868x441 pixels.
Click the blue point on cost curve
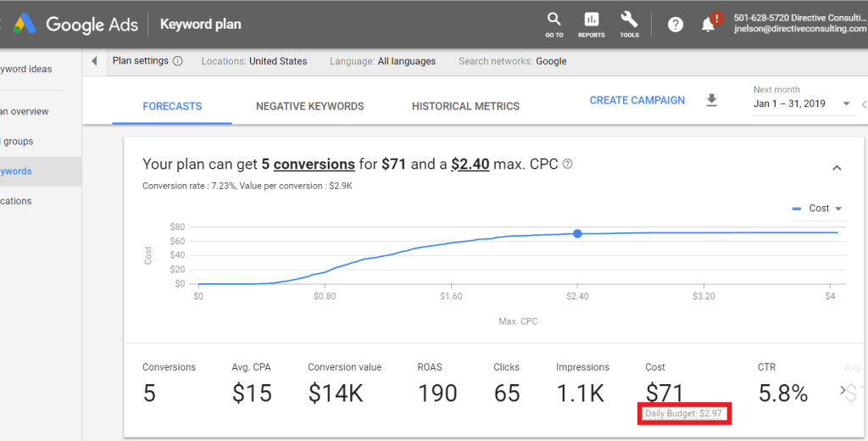click(x=577, y=234)
